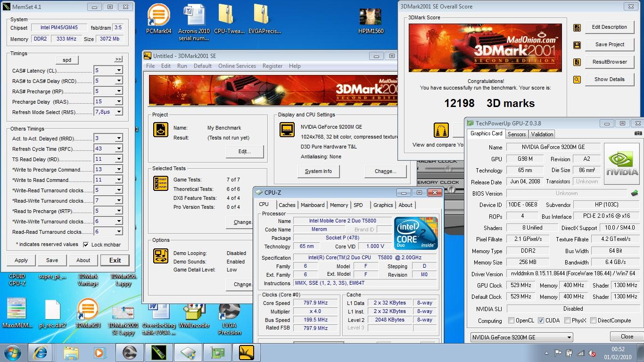
Task: Open the Overclocking table EVGA document
Action: (159, 319)
